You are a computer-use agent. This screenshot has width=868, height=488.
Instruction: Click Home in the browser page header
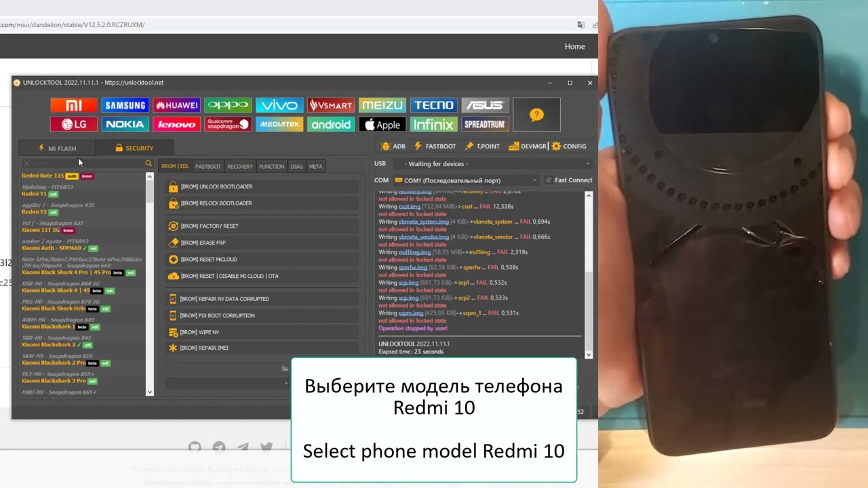pos(574,46)
